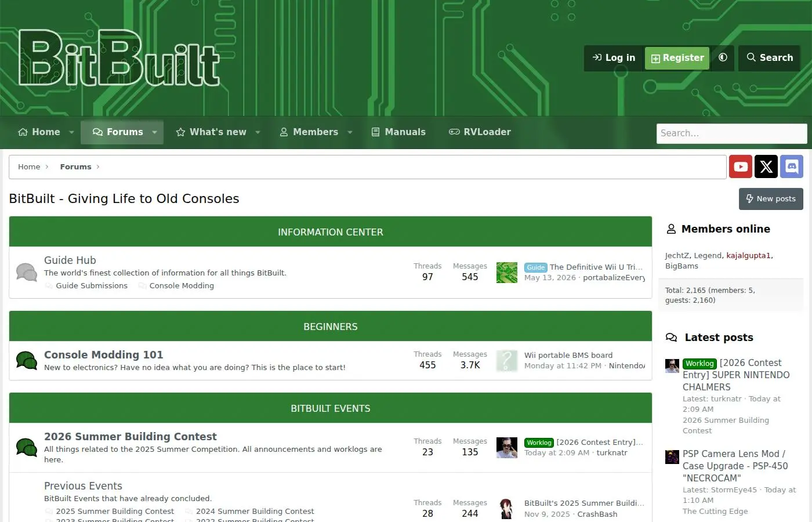
Task: Toggle the dark/light style switcher
Action: click(x=723, y=57)
